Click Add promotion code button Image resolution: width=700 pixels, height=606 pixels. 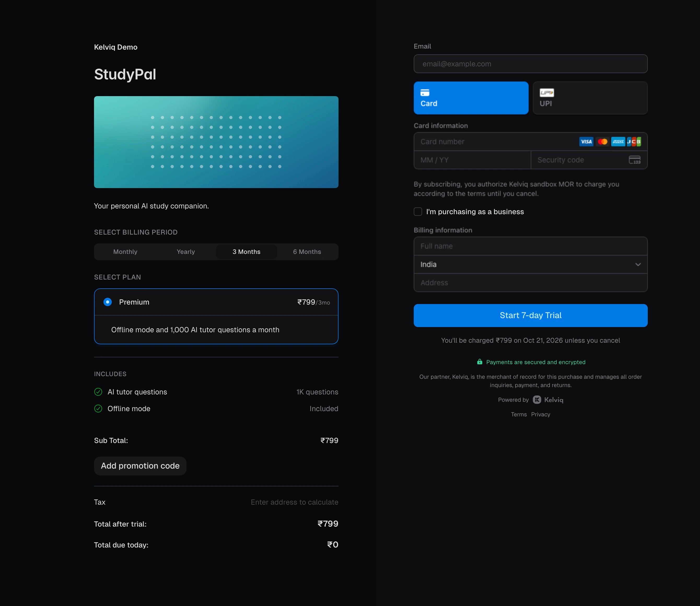click(140, 466)
